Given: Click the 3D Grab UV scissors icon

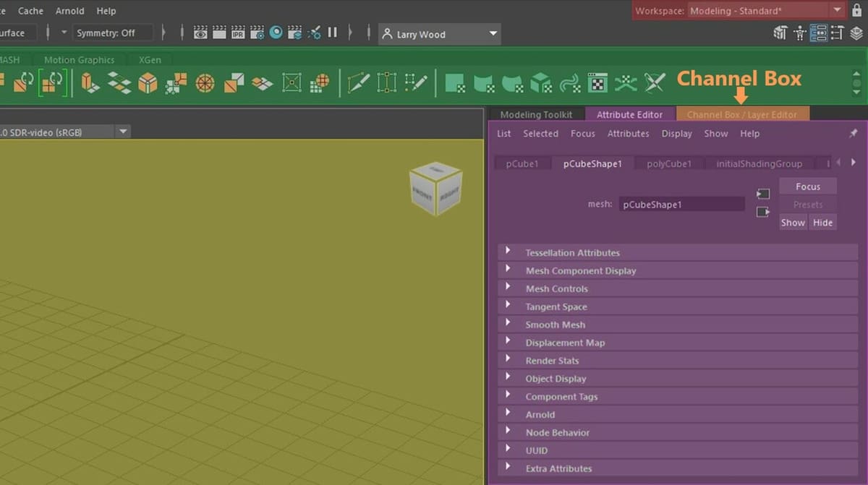Looking at the screenshot, I should (x=655, y=83).
